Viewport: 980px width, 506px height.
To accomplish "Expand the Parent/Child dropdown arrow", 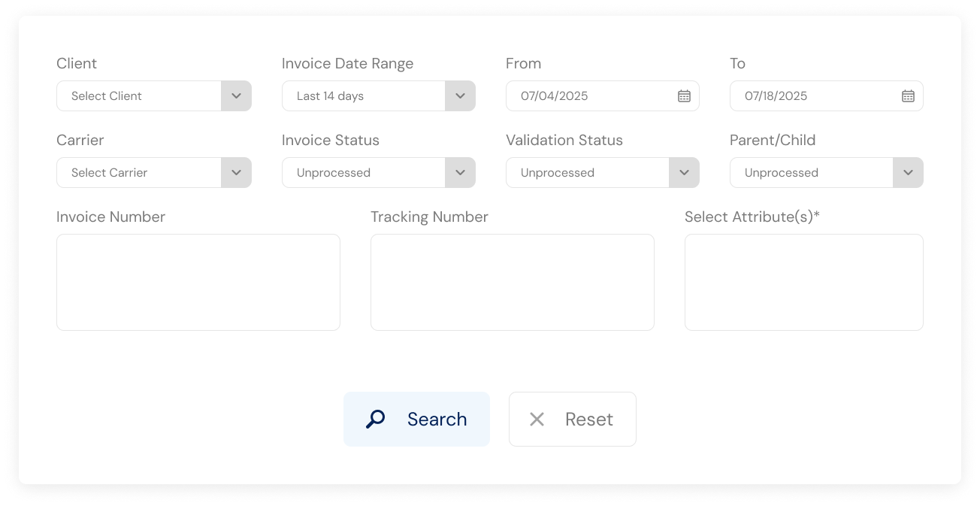I will pyautogui.click(x=908, y=173).
